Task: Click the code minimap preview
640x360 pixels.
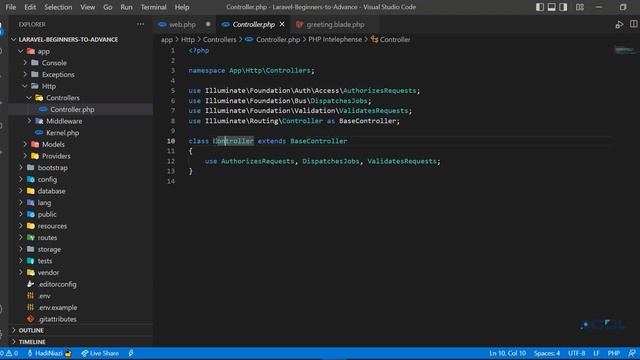Action: tap(624, 51)
